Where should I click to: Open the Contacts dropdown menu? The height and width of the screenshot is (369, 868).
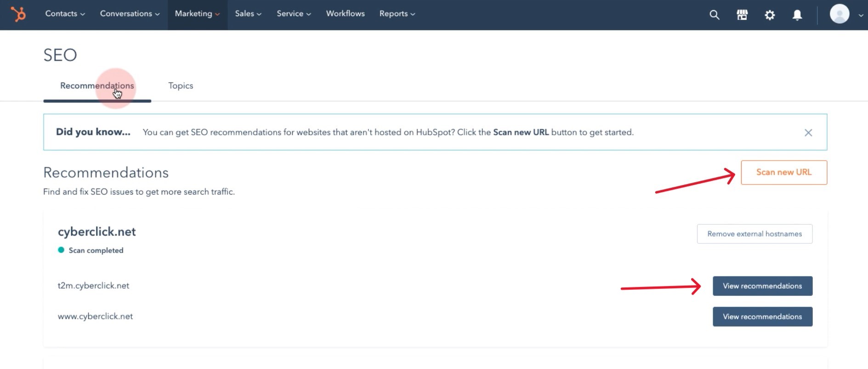65,14
